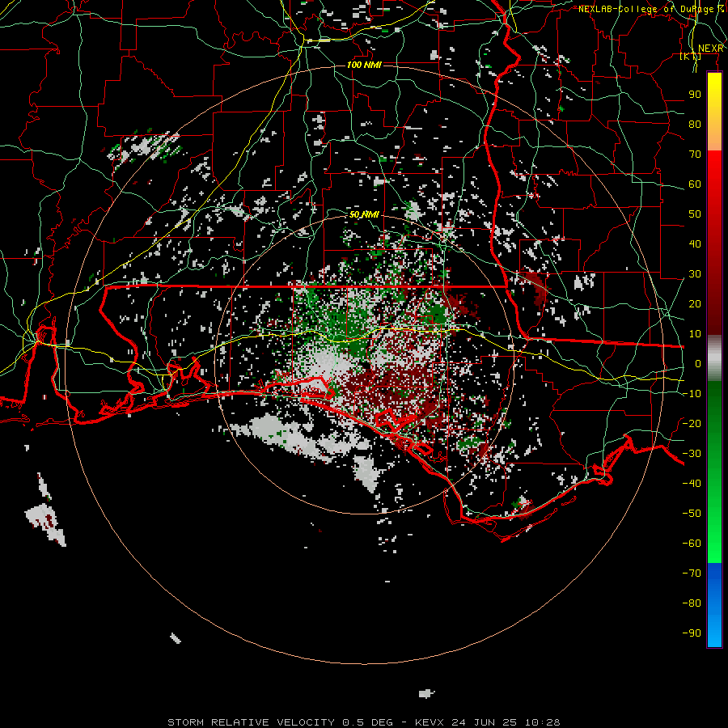This screenshot has width=728, height=728.
Task: Click the 10:28 timestamp in footer
Action: [543, 722]
